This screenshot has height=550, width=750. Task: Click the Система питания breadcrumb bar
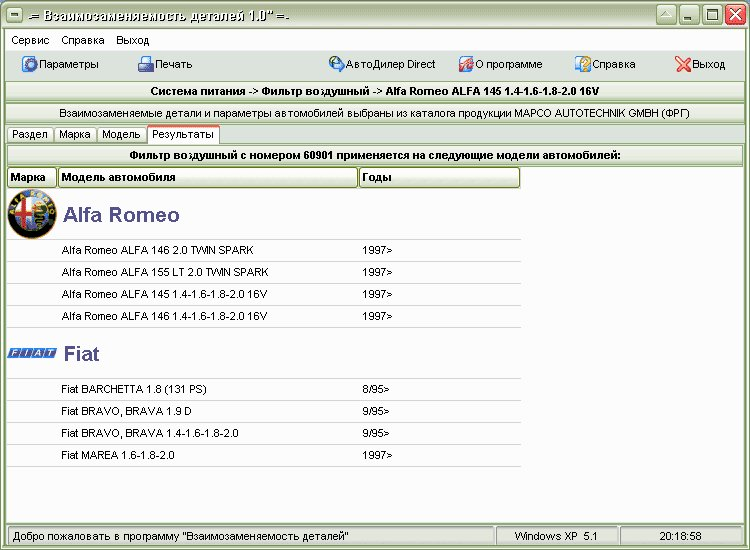click(375, 91)
